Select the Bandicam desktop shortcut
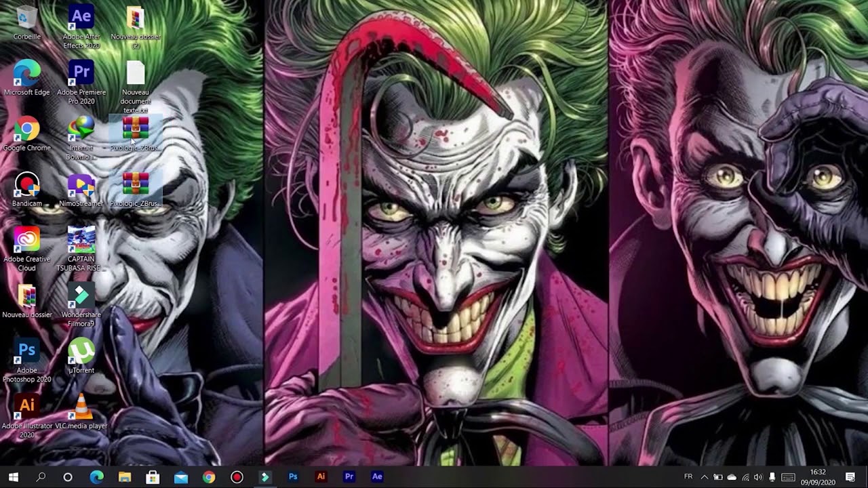This screenshot has height=488, width=868. (27, 189)
